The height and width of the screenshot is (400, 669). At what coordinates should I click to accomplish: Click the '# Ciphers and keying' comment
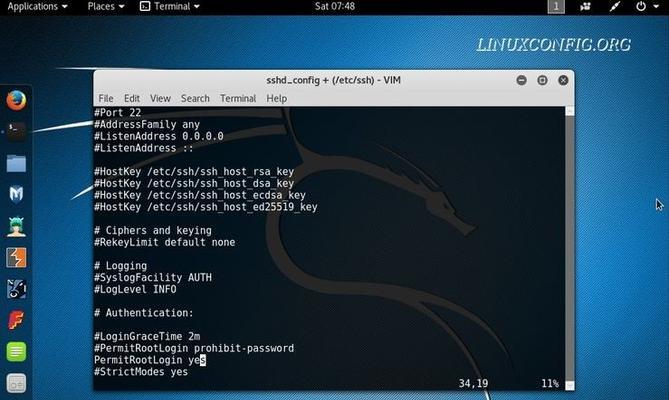(153, 231)
